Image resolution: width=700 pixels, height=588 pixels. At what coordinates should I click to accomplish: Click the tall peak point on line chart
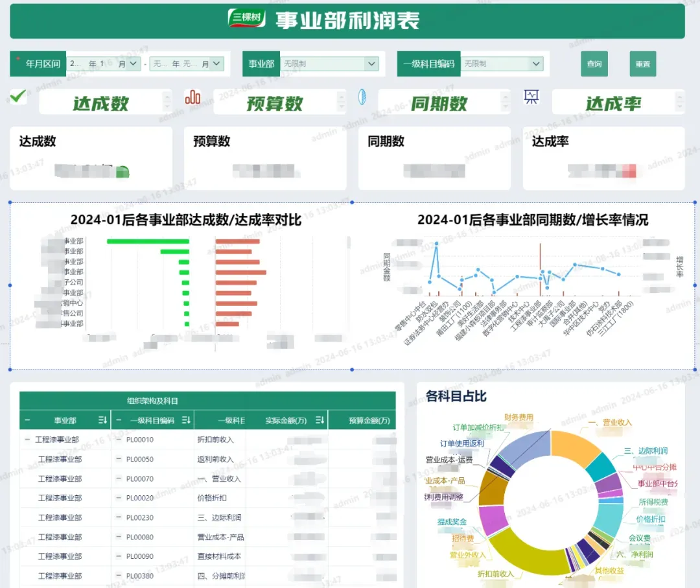tap(436, 244)
